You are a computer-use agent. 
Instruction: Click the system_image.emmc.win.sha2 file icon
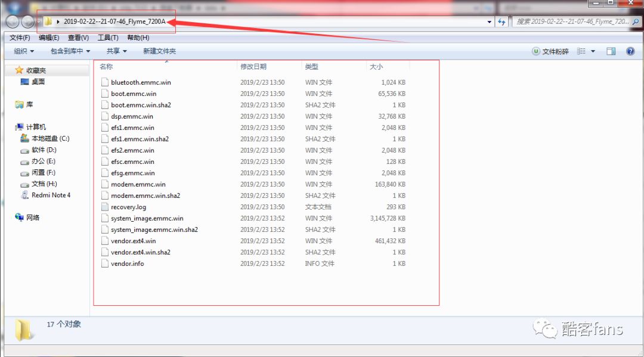coord(105,229)
